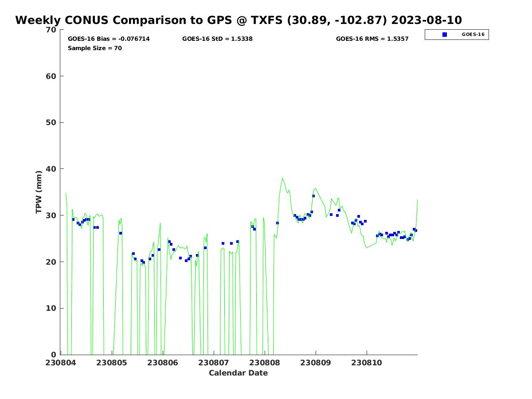Click the 230805 x-axis tick label

(x=111, y=363)
